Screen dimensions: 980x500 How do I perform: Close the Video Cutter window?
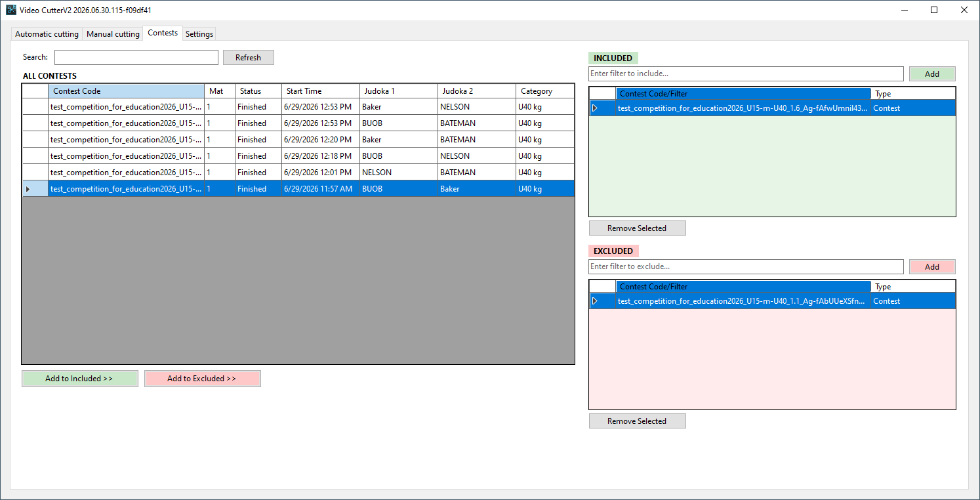[x=964, y=10]
